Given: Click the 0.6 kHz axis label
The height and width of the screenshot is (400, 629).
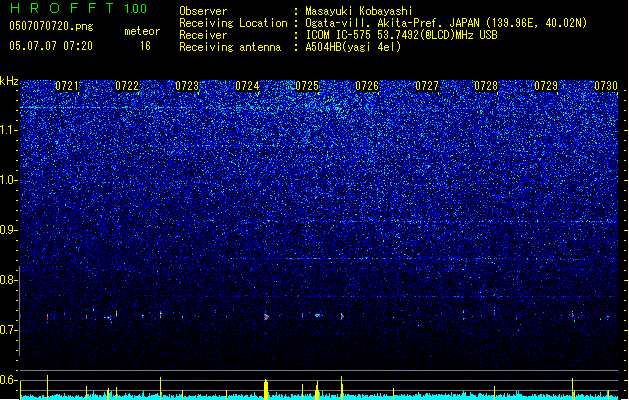Looking at the screenshot, I should [x=9, y=380].
